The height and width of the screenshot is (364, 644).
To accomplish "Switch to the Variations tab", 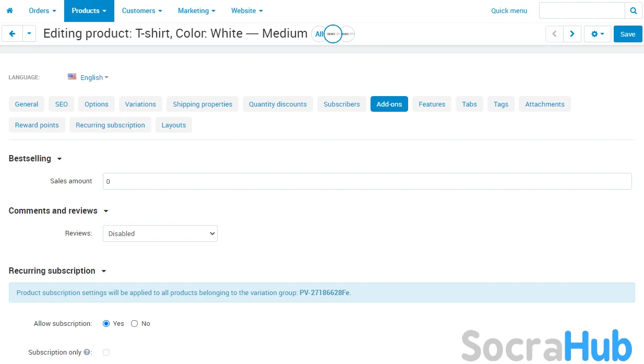I will click(140, 104).
